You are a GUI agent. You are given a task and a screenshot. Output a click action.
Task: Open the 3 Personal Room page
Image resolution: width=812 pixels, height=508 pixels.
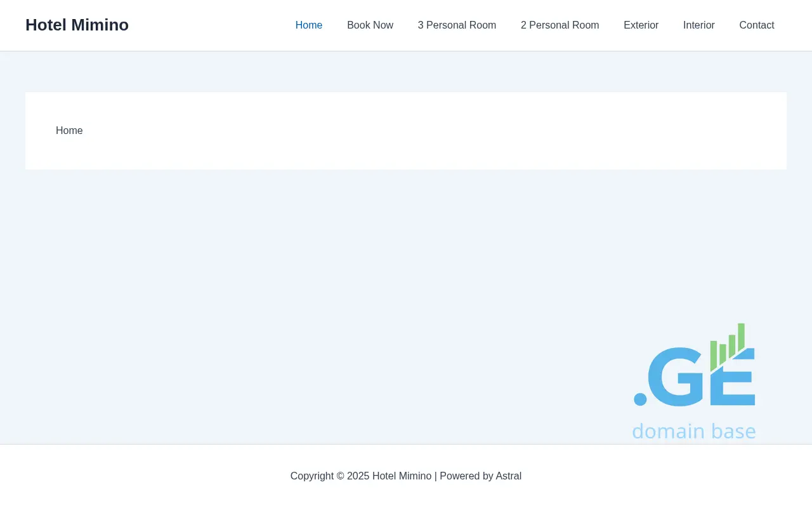click(457, 25)
